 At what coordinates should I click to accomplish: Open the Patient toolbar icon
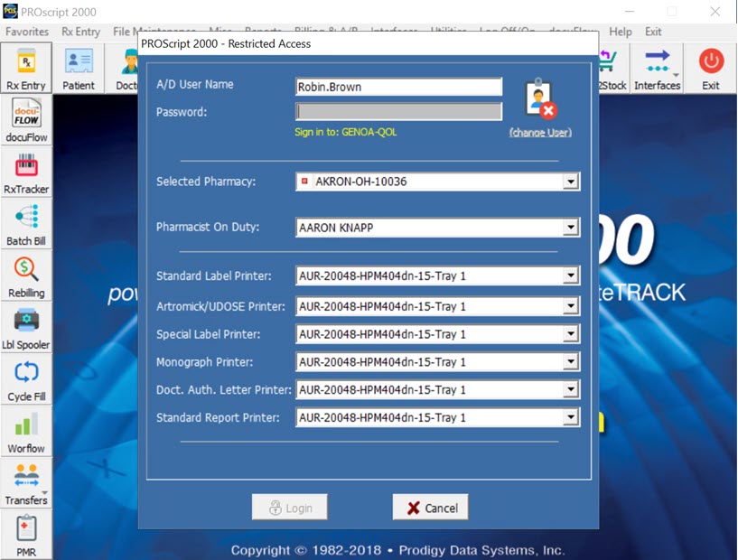(79, 68)
